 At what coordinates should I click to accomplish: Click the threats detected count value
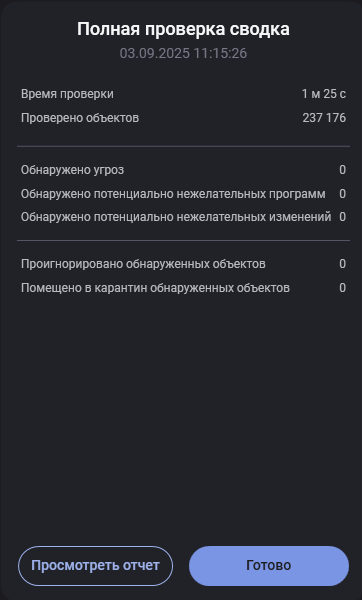[x=342, y=170]
